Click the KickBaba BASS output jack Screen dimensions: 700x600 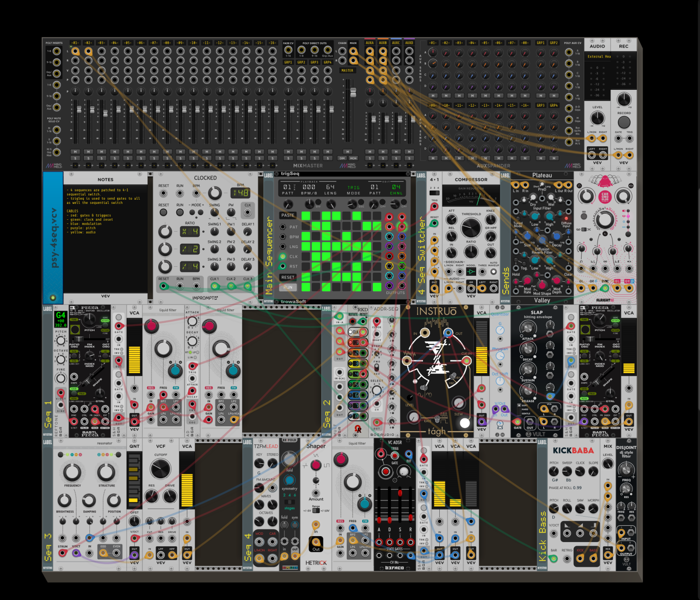coord(593,558)
